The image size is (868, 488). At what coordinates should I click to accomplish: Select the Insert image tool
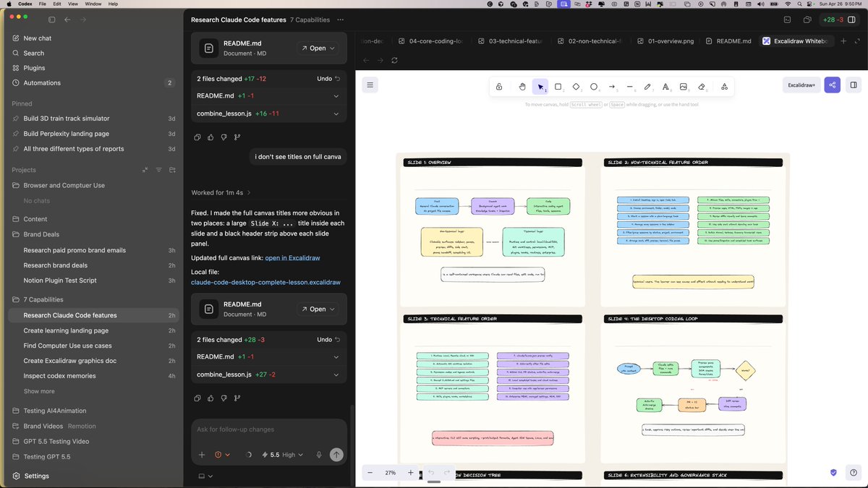coord(684,87)
